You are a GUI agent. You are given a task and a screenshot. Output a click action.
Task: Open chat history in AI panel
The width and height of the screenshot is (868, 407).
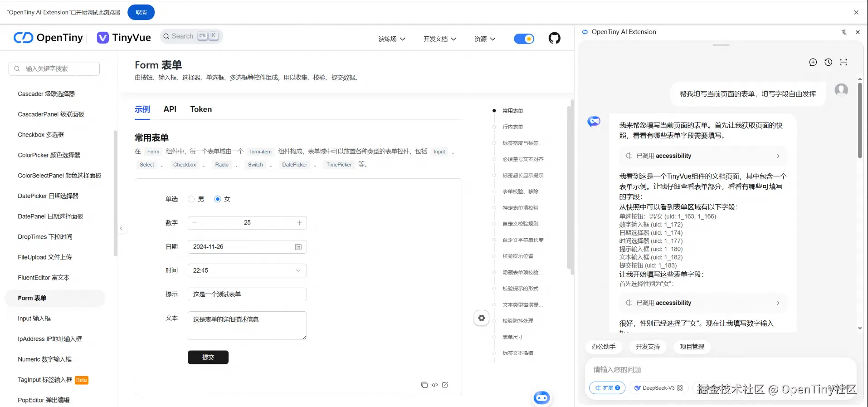point(829,62)
